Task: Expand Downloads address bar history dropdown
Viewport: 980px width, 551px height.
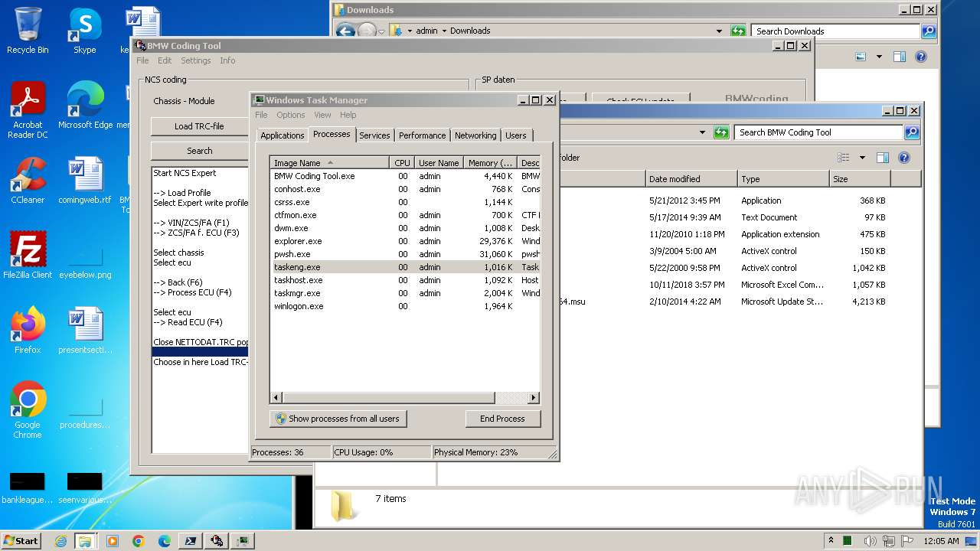Action: [719, 31]
